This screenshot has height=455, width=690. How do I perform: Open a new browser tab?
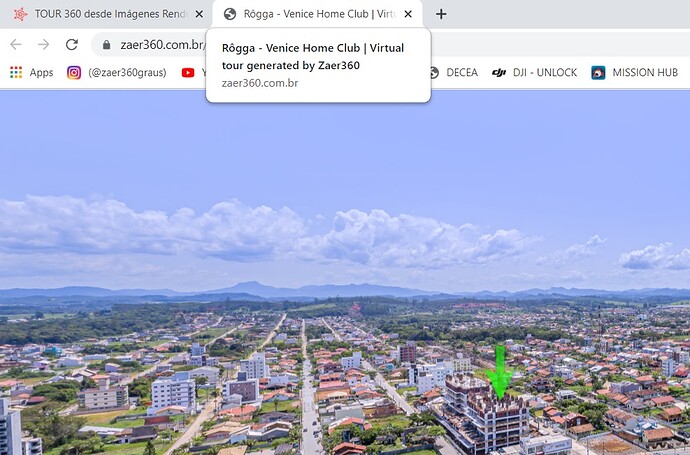pos(441,14)
